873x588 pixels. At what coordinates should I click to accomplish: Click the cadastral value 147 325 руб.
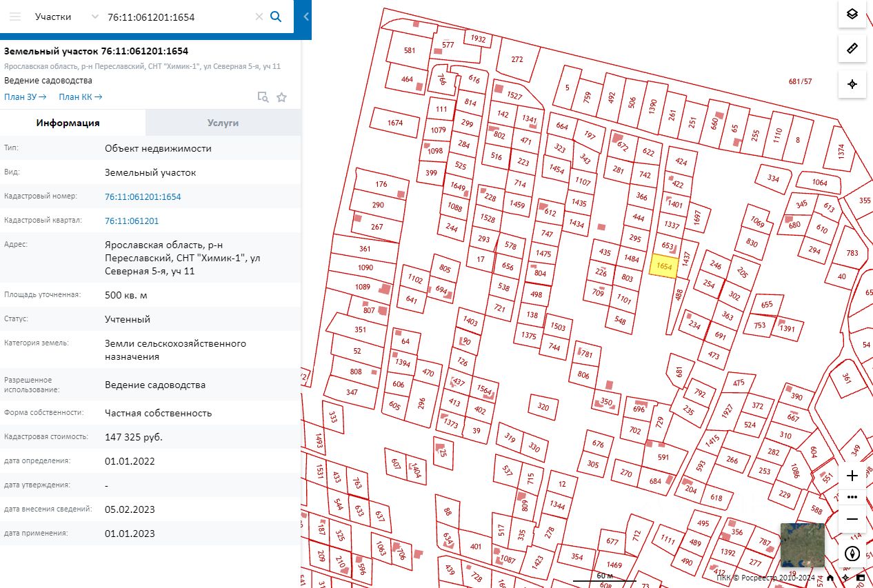click(x=134, y=437)
